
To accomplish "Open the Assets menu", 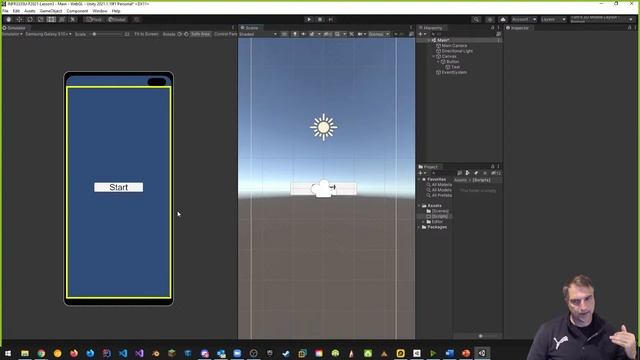I will click(30, 11).
